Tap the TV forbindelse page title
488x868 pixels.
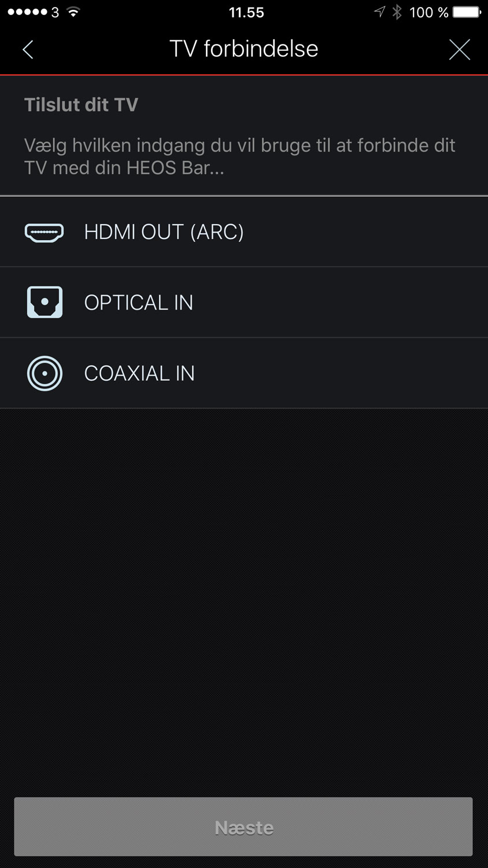(243, 49)
